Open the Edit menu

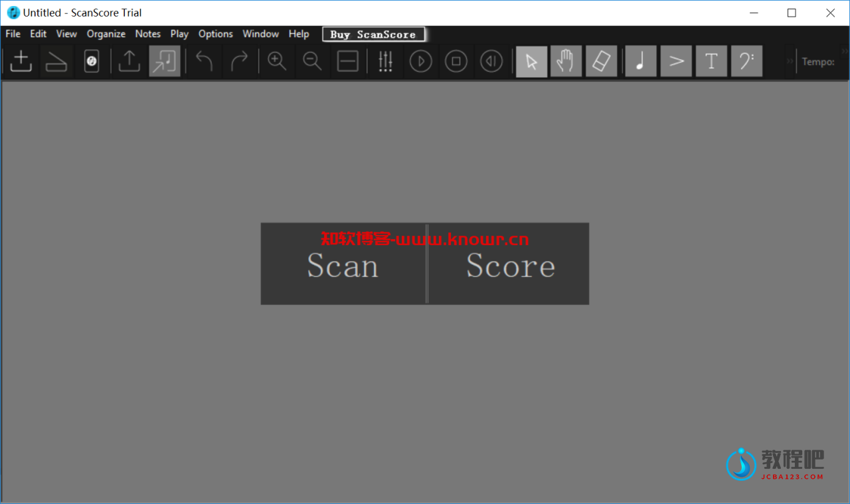[x=39, y=34]
